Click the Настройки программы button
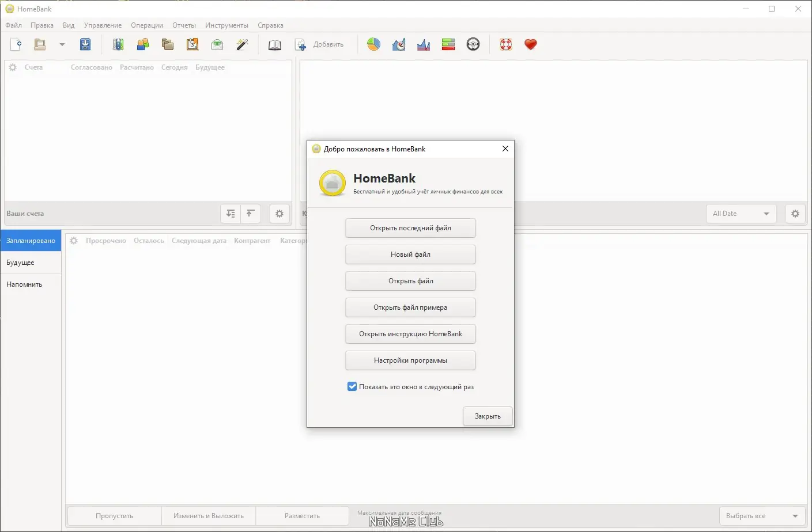 tap(410, 360)
